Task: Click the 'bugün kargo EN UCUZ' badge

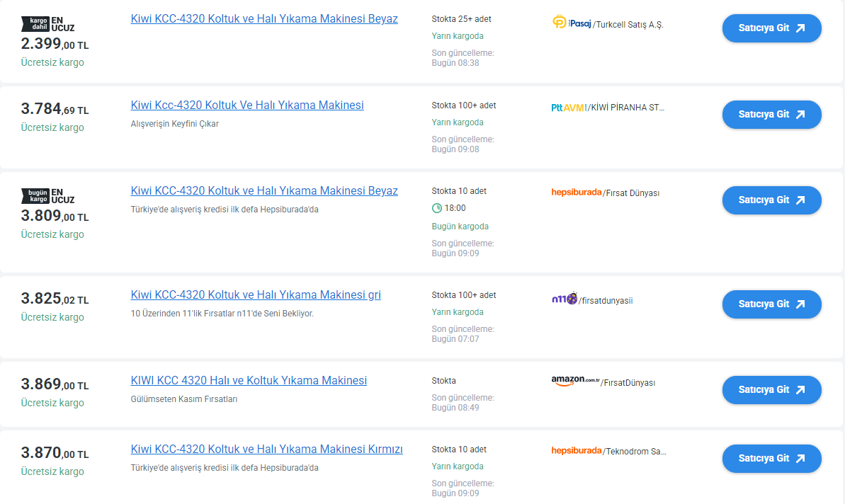Action: point(47,196)
